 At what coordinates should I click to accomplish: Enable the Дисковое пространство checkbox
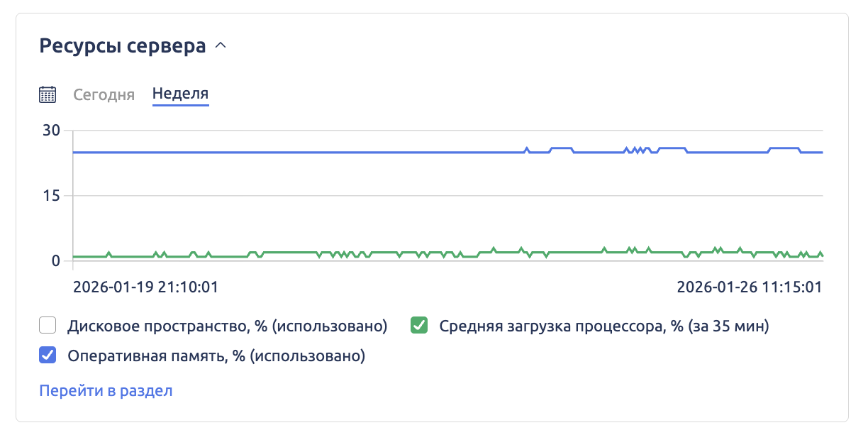(x=48, y=326)
